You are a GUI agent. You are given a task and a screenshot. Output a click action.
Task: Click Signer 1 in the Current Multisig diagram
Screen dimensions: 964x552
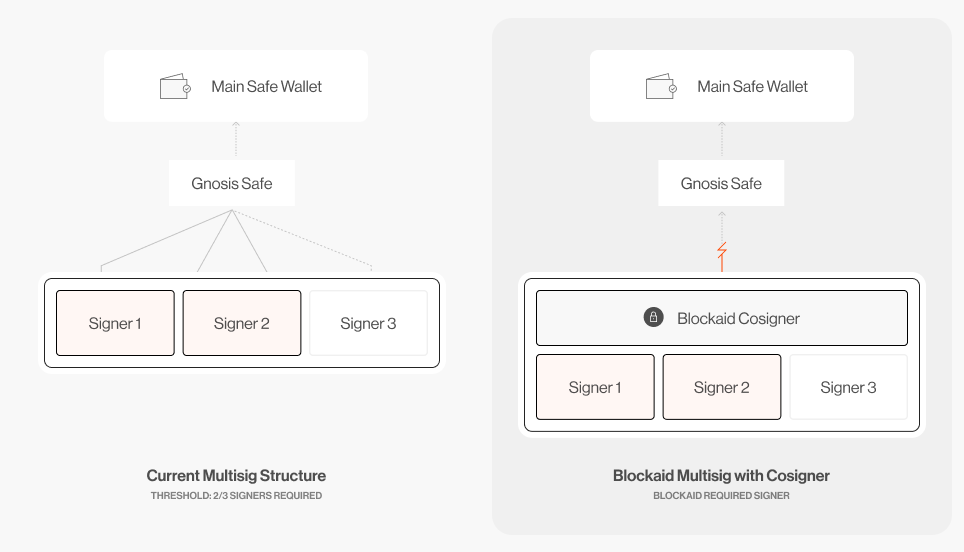click(x=115, y=323)
